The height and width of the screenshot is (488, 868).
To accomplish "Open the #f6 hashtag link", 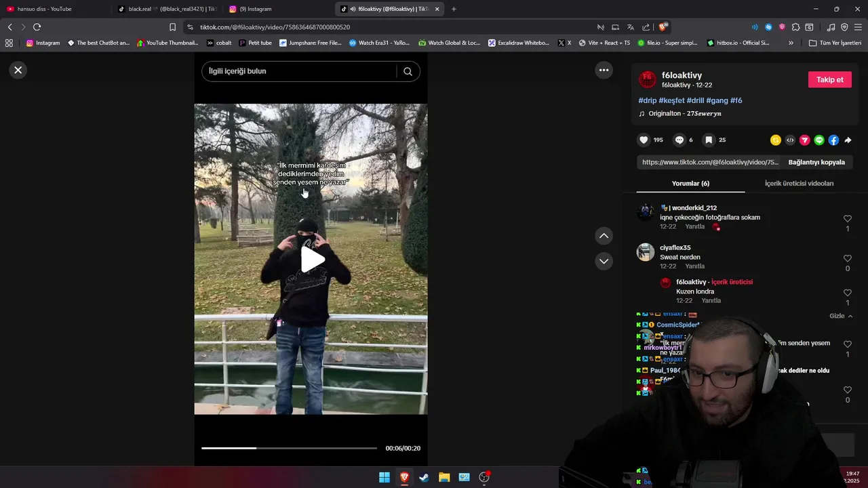I will click(x=736, y=100).
